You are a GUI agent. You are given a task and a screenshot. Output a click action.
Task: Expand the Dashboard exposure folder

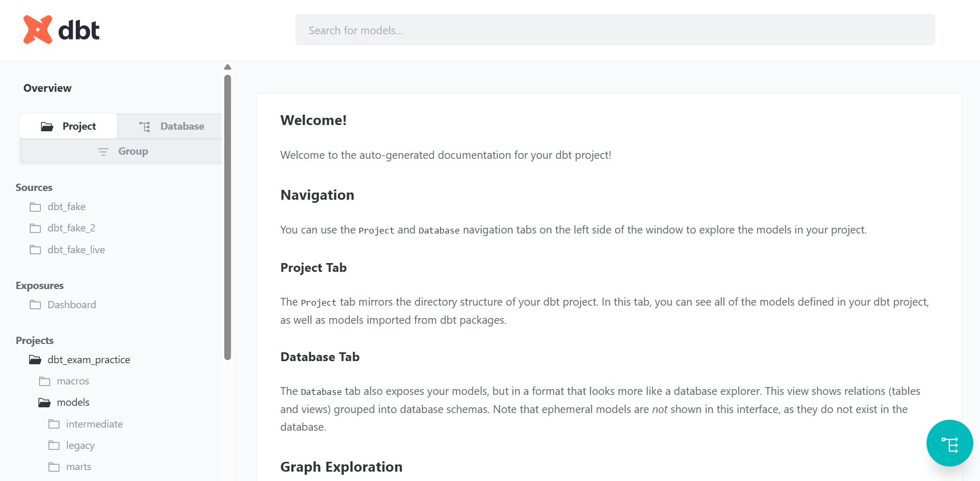[x=72, y=305]
